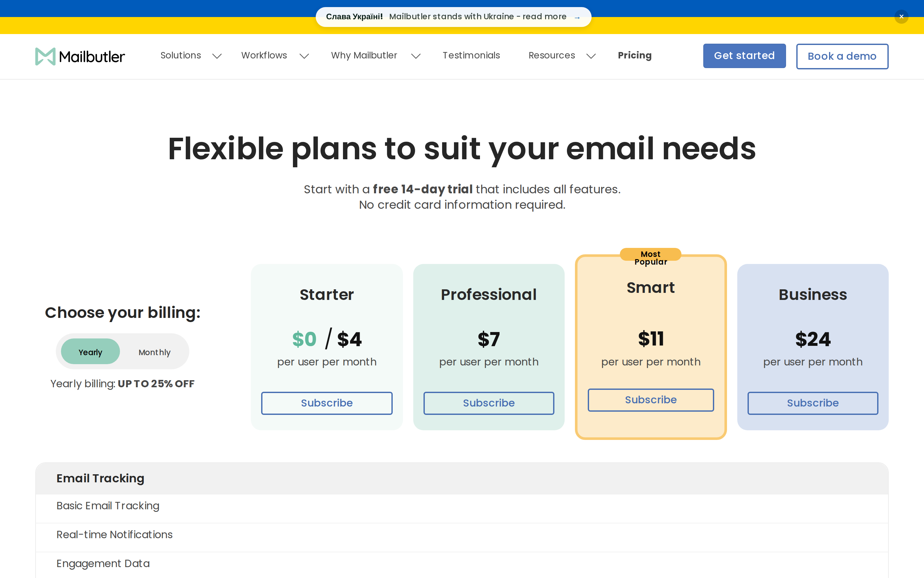The height and width of the screenshot is (578, 924).
Task: Click the Mailbutler logo
Action: point(80,57)
